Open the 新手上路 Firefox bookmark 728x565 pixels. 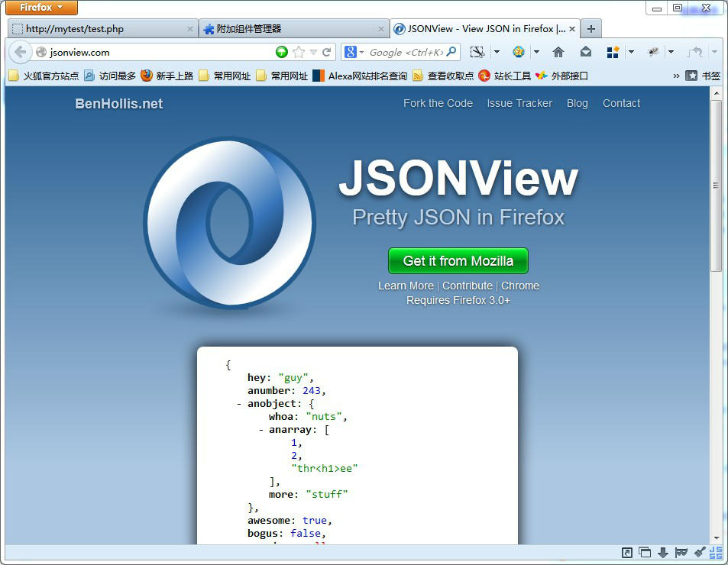pyautogui.click(x=167, y=76)
